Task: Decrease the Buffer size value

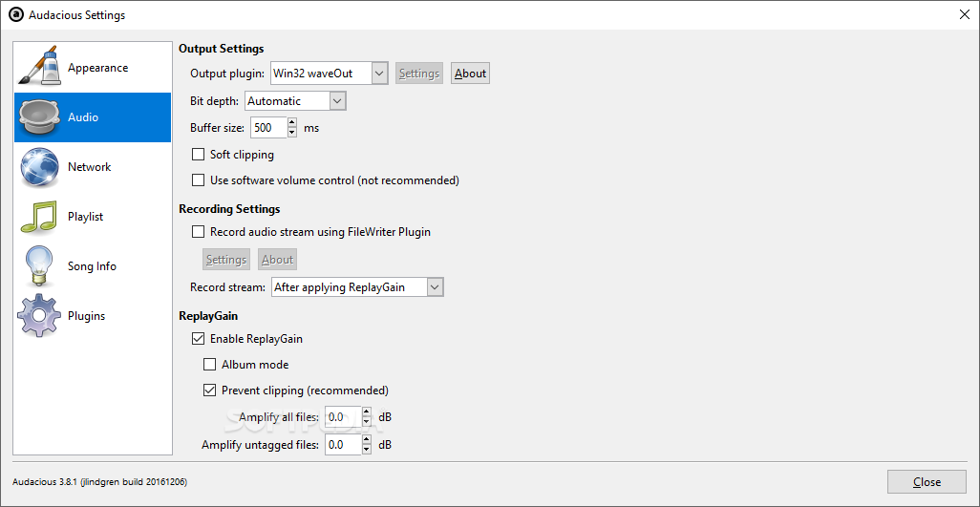Action: click(292, 133)
